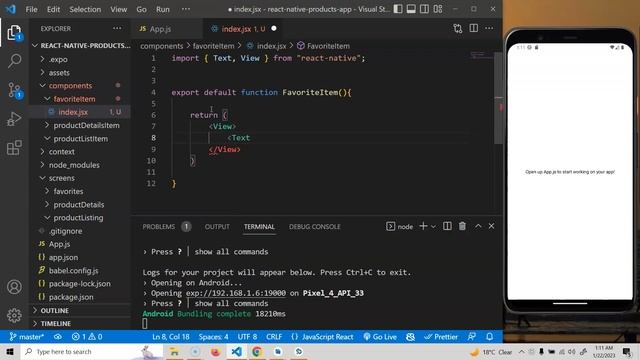This screenshot has height=360, width=640.
Task: Open terminal launch profile dropdown arrow
Action: [x=433, y=227]
